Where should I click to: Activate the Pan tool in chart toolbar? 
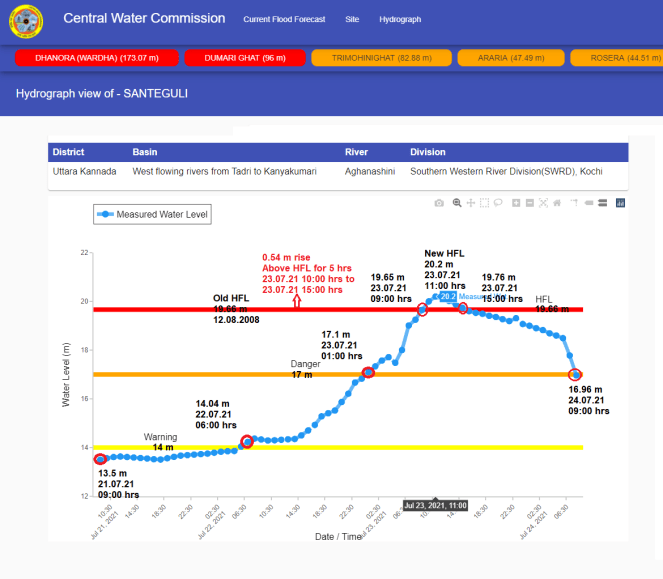[x=470, y=203]
